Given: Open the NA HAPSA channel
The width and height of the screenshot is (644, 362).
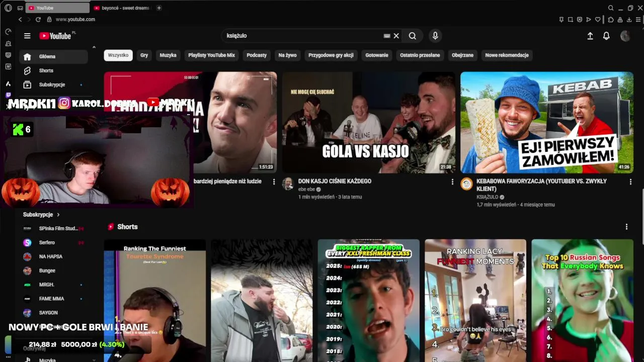Looking at the screenshot, I should click(53, 256).
